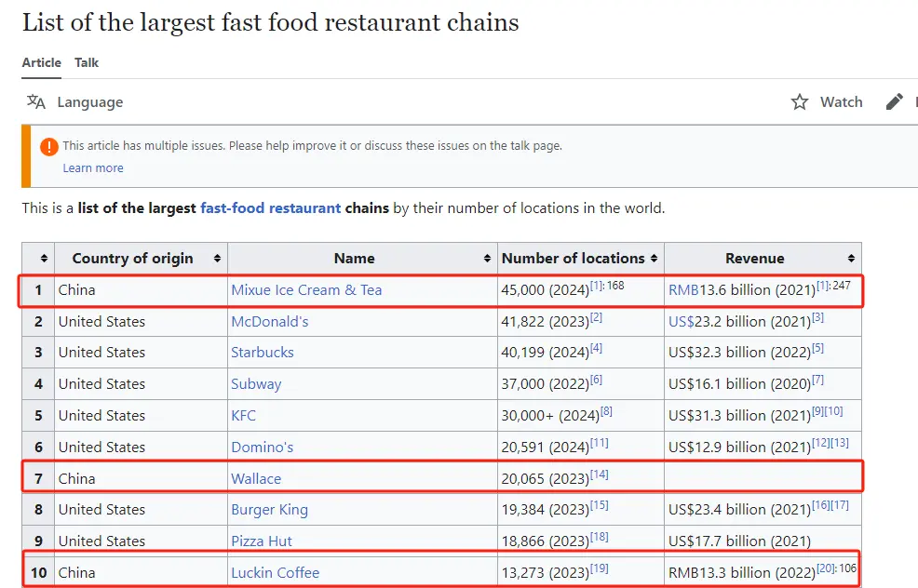
Task: Sort by Country of origin column
Action: coord(217,258)
